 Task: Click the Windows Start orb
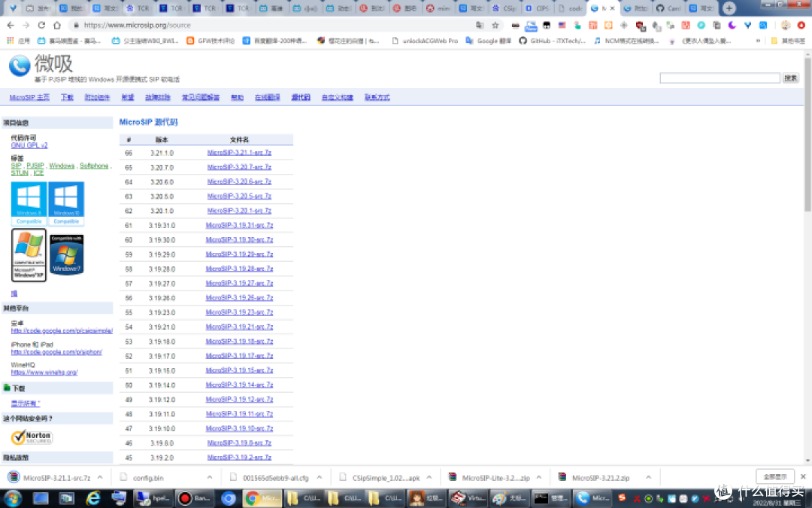tap(14, 498)
